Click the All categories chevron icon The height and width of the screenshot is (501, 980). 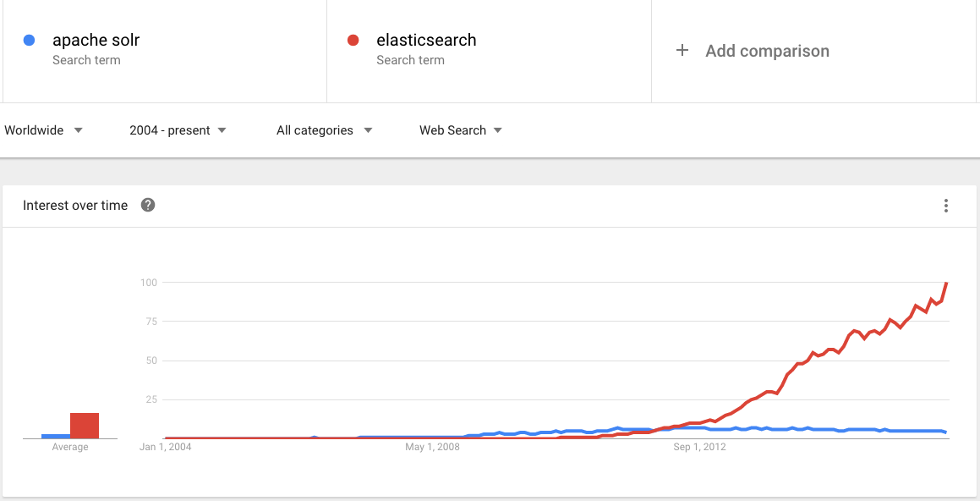click(x=368, y=130)
